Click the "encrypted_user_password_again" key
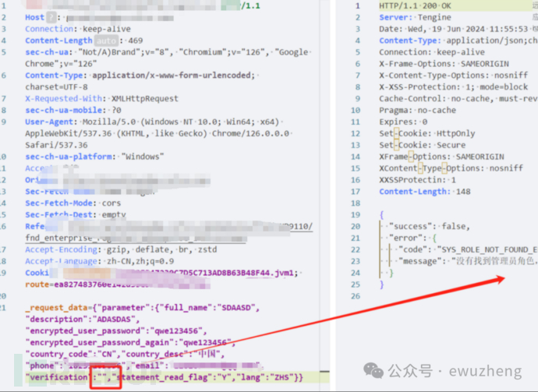This screenshot has height=392, width=538. (100, 343)
